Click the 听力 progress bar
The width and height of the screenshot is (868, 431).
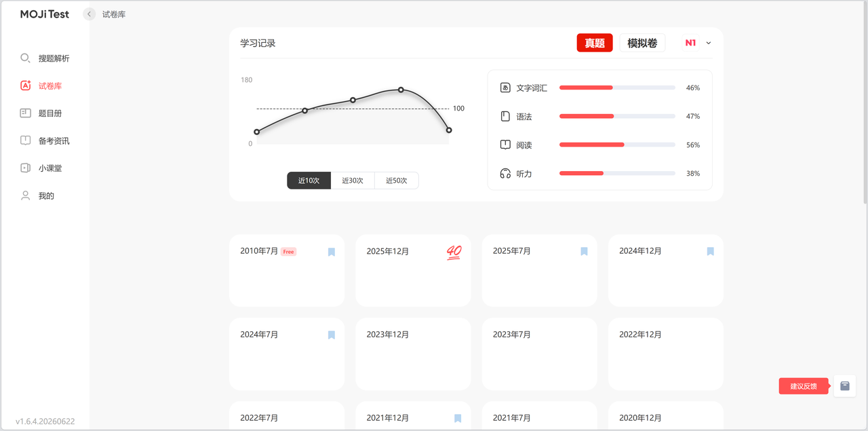(617, 173)
